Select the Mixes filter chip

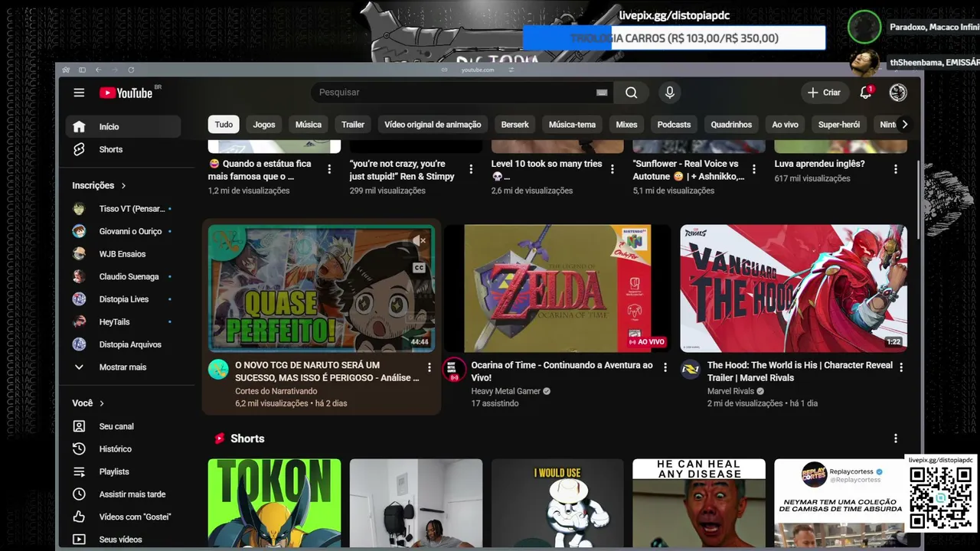click(x=626, y=125)
